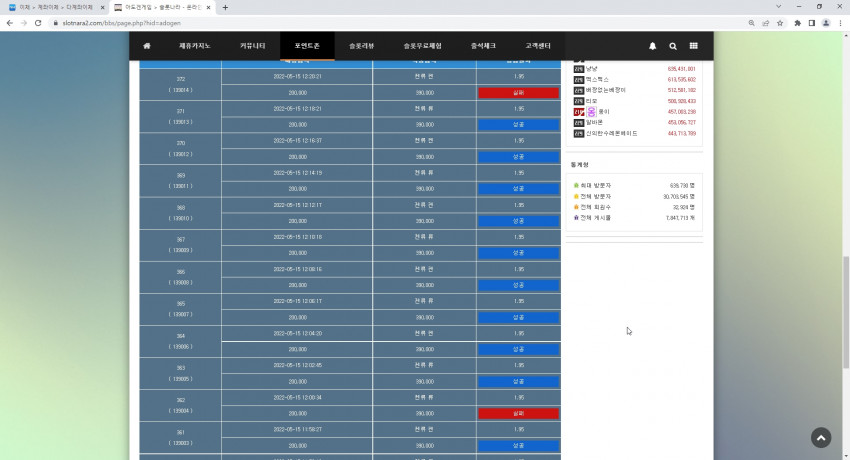Click ranking user 맥스맥스
The image size is (850, 460).
(x=597, y=80)
